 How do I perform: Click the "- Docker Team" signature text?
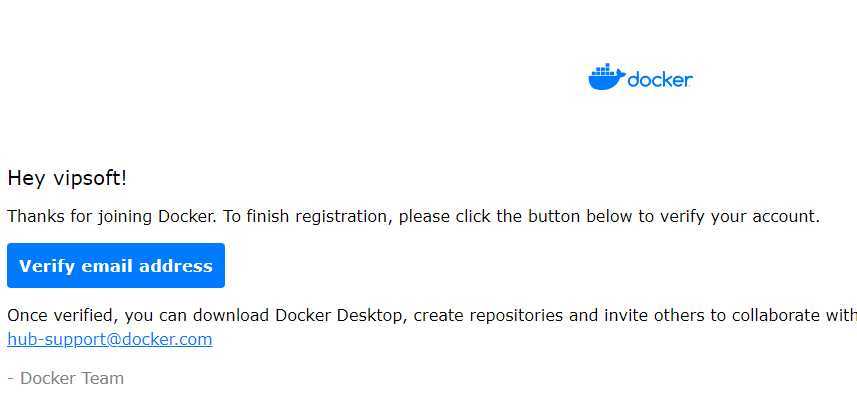(66, 378)
